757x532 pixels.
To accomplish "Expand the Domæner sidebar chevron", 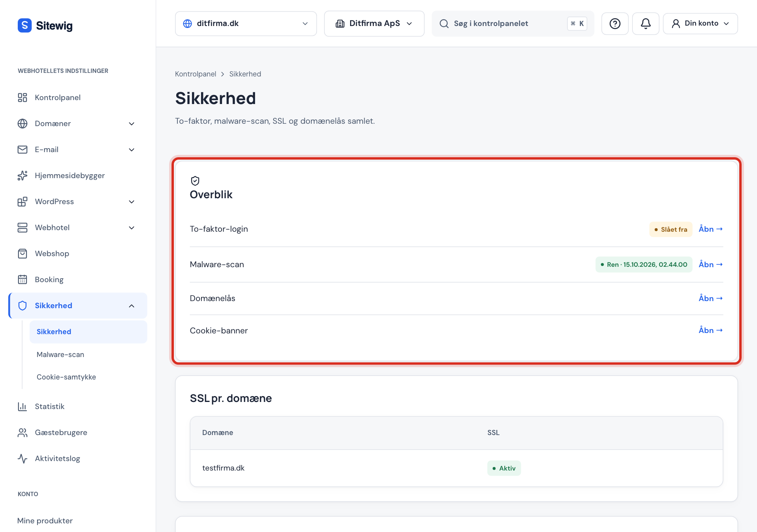I will coord(132,124).
